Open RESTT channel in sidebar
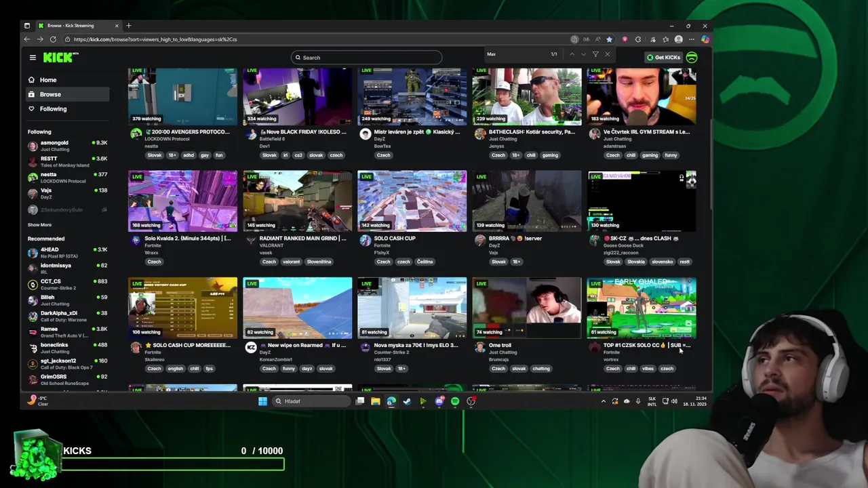This screenshot has width=868, height=488. [x=68, y=161]
